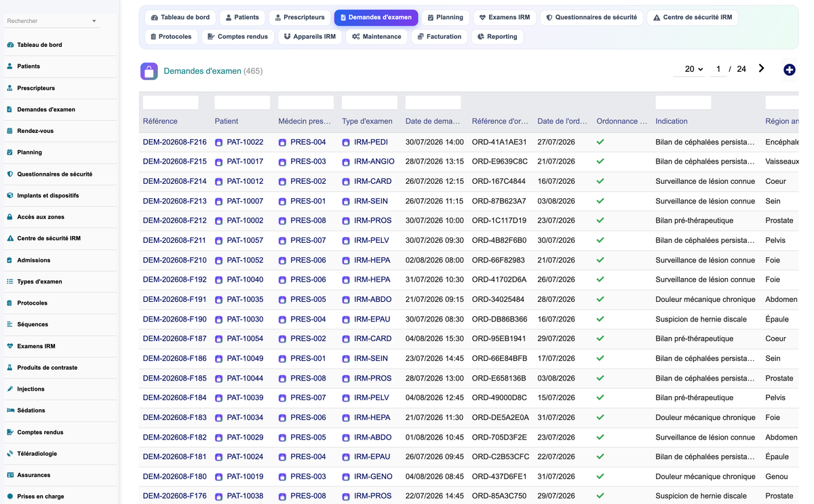This screenshot has width=814, height=504.
Task: Open Prises en charge sidebar item
Action: coord(40,497)
